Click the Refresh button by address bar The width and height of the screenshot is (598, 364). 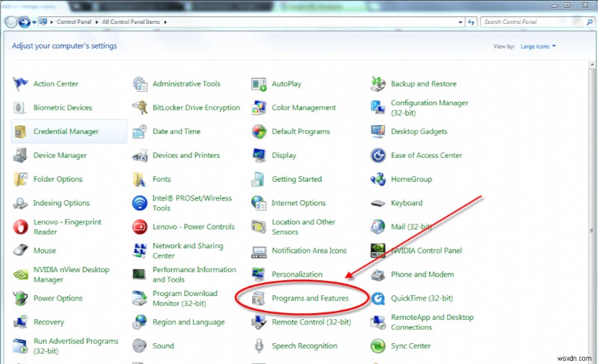pos(472,22)
